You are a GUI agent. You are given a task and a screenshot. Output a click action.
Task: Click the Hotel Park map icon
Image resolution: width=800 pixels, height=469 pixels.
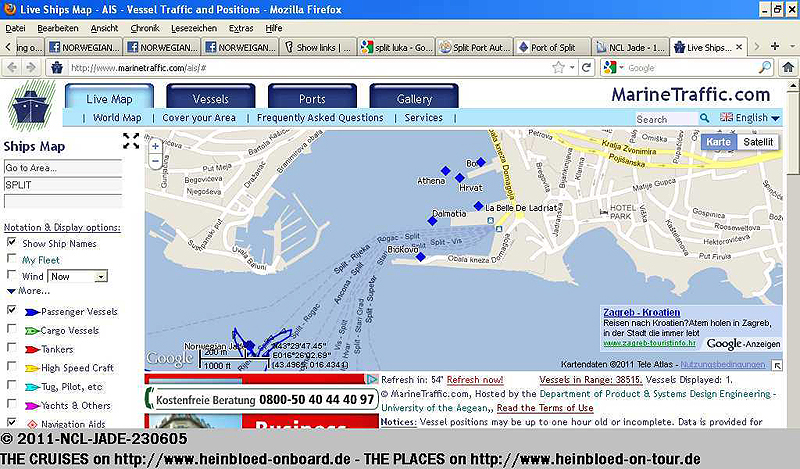tap(604, 211)
